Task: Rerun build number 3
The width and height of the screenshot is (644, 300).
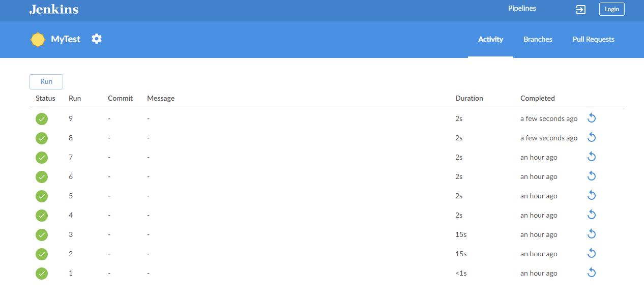Action: (592, 234)
